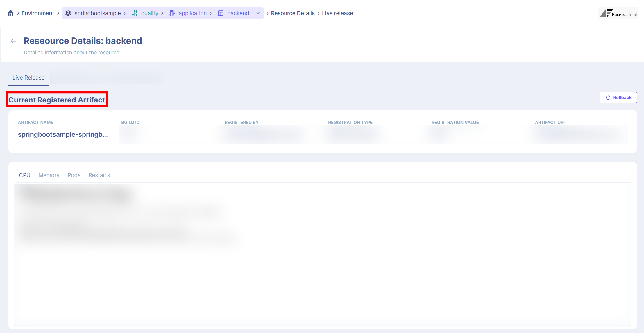The height and width of the screenshot is (333, 644).
Task: Select the Live Release tab
Action: tap(28, 78)
